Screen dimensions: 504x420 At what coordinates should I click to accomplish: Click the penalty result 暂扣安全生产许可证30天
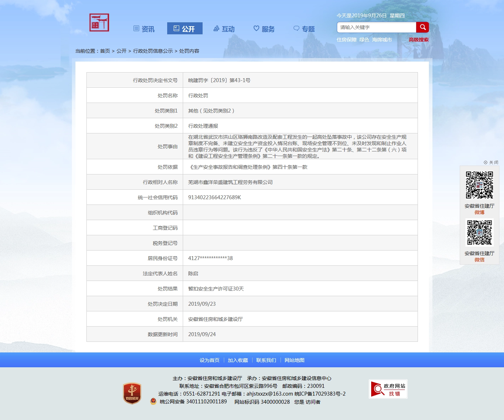(x=216, y=289)
